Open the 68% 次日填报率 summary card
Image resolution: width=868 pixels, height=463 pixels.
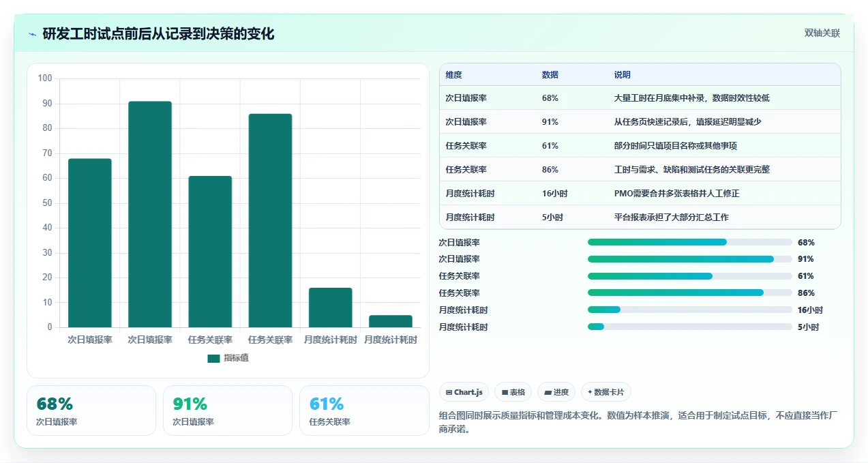pos(91,410)
